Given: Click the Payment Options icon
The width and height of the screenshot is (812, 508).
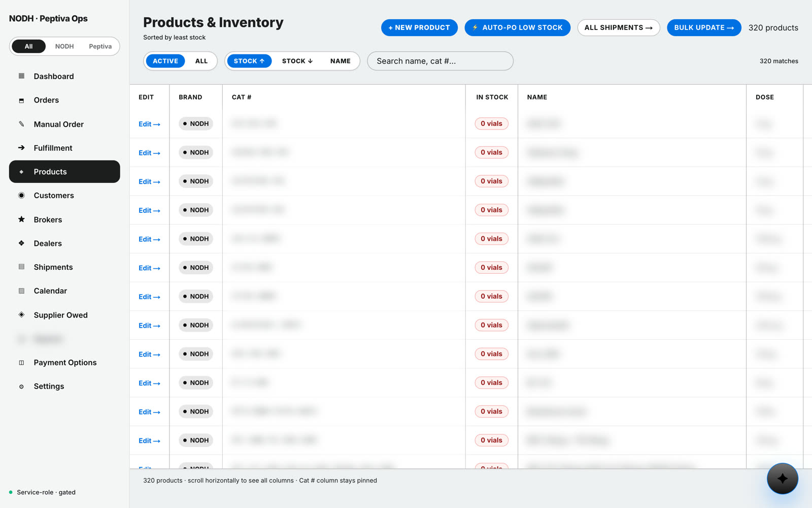Looking at the screenshot, I should (x=21, y=363).
